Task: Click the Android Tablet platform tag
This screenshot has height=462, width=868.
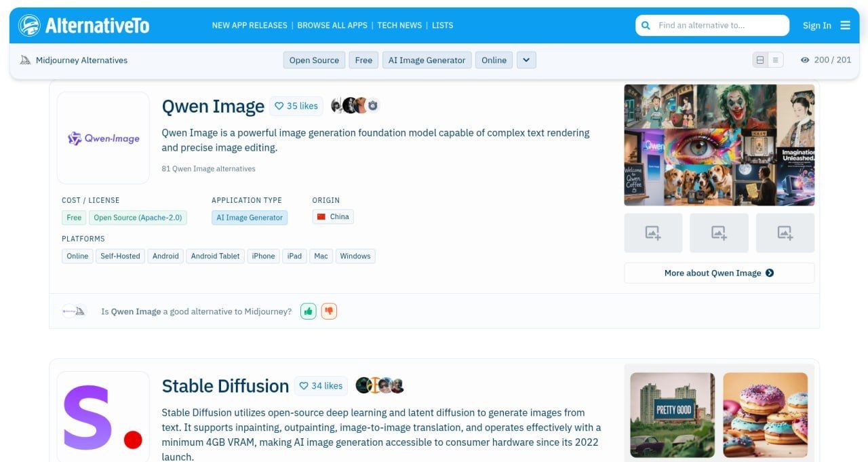Action: [215, 256]
